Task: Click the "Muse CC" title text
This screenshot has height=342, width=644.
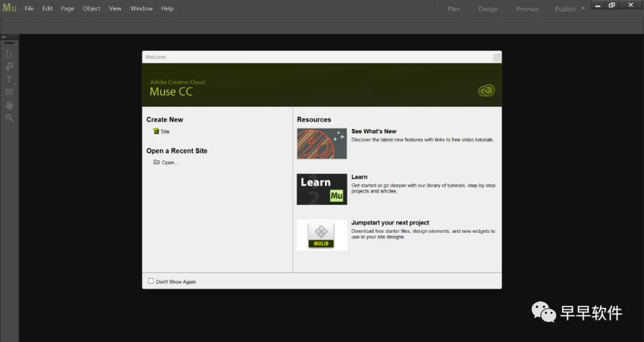Action: pyautogui.click(x=171, y=91)
